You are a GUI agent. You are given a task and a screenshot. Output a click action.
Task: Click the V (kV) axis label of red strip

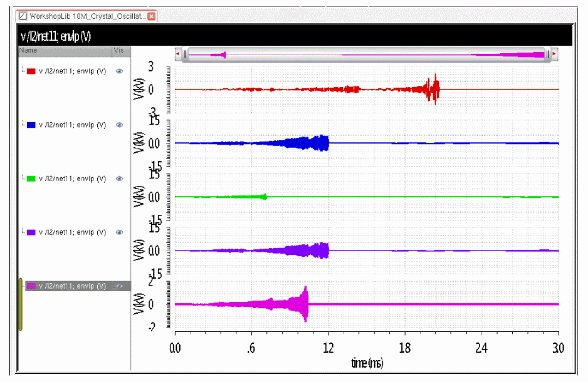click(139, 89)
